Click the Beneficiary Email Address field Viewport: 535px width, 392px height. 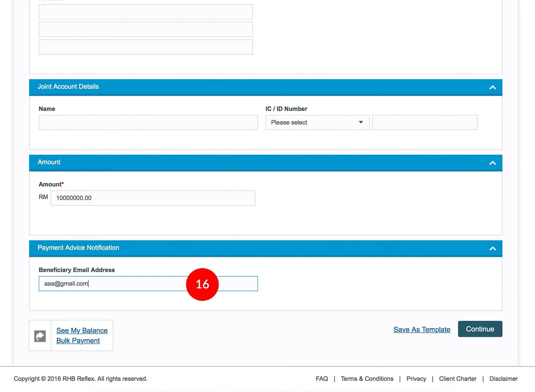[119, 284]
